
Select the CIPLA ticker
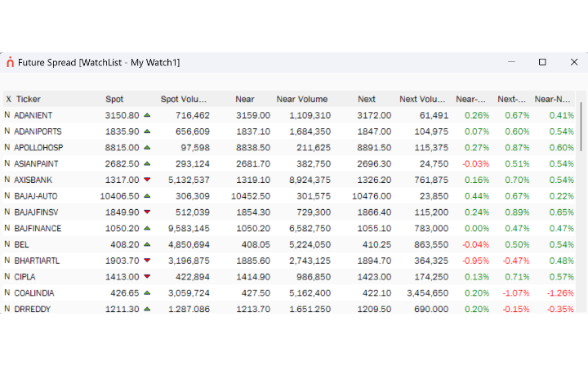(24, 276)
